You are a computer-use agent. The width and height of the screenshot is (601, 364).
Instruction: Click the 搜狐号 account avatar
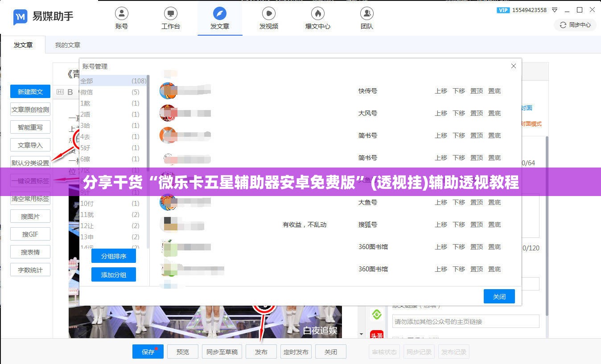point(168,225)
